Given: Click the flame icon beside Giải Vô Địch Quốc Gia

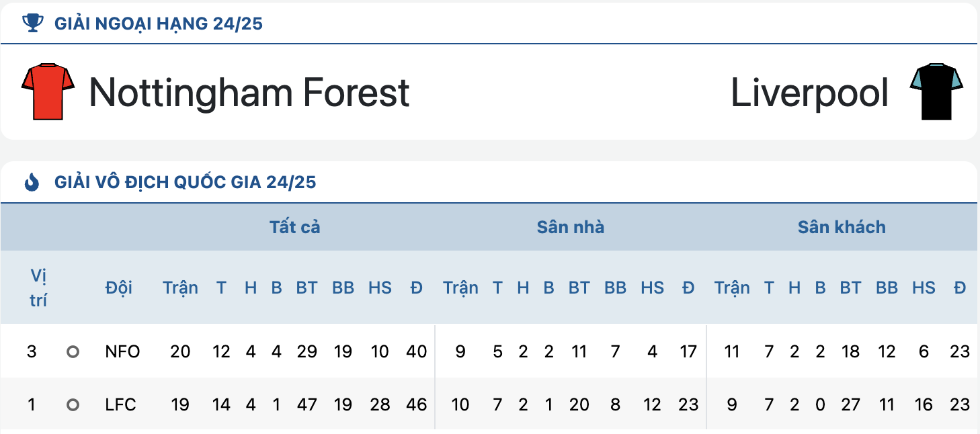Looking at the screenshot, I should pyautogui.click(x=32, y=182).
